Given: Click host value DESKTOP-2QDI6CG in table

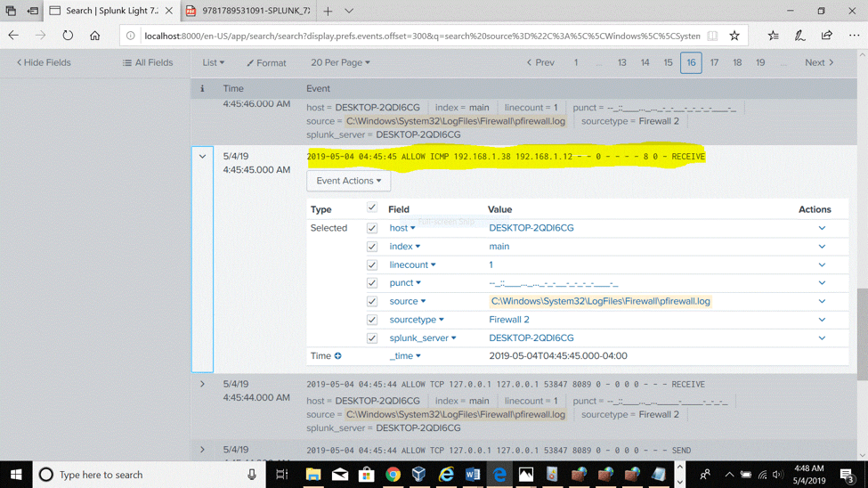Looking at the screenshot, I should click(x=531, y=228).
